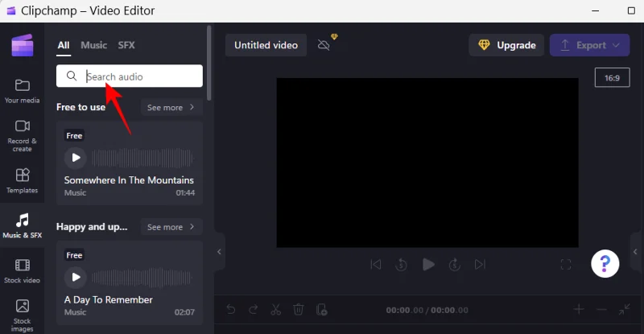Image resolution: width=644 pixels, height=334 pixels.
Task: Click the 01:44 track duration
Action: tap(185, 192)
